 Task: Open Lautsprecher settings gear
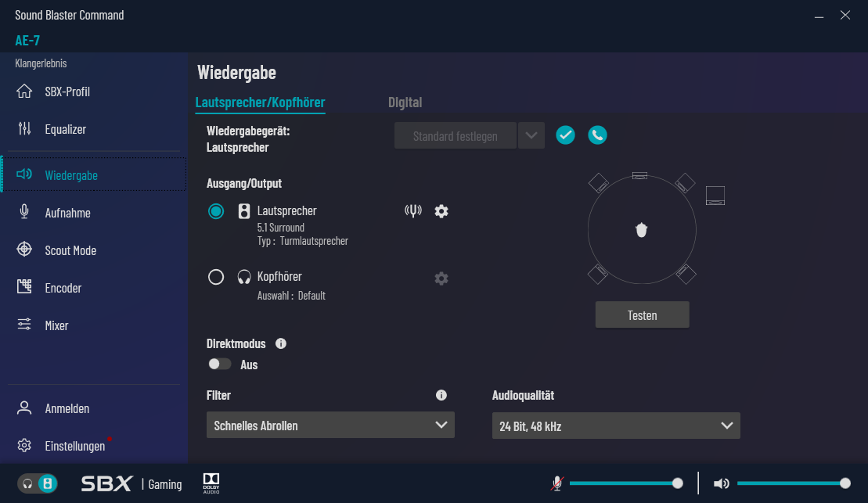click(441, 211)
